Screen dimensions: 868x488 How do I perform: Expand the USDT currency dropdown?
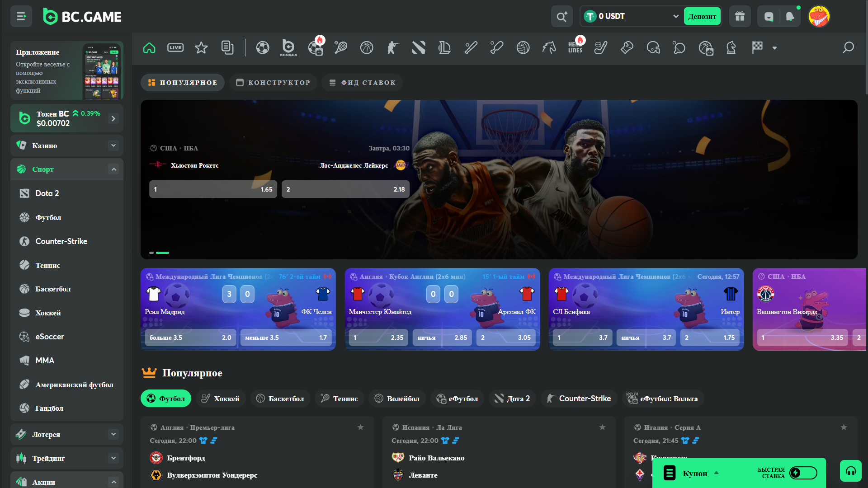(x=675, y=16)
